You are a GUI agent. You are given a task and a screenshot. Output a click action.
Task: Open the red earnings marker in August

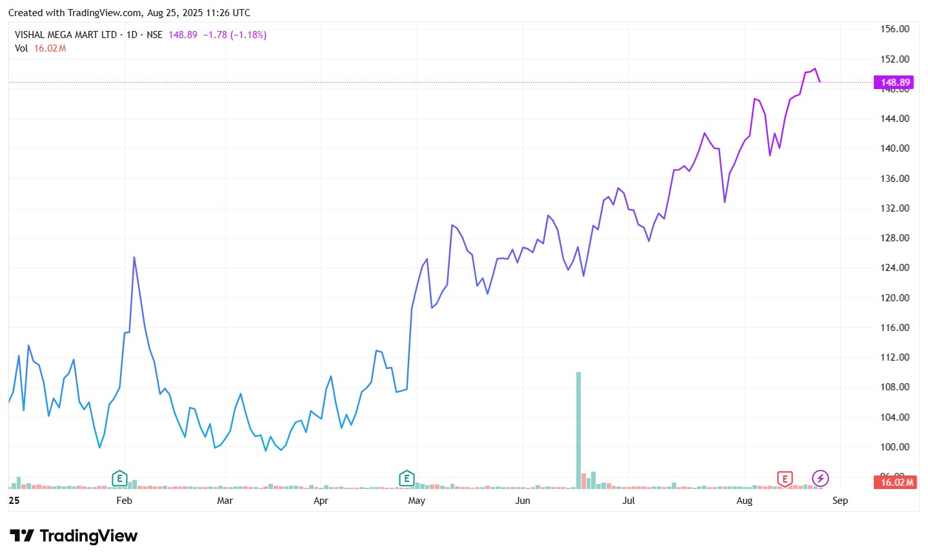pos(785,479)
